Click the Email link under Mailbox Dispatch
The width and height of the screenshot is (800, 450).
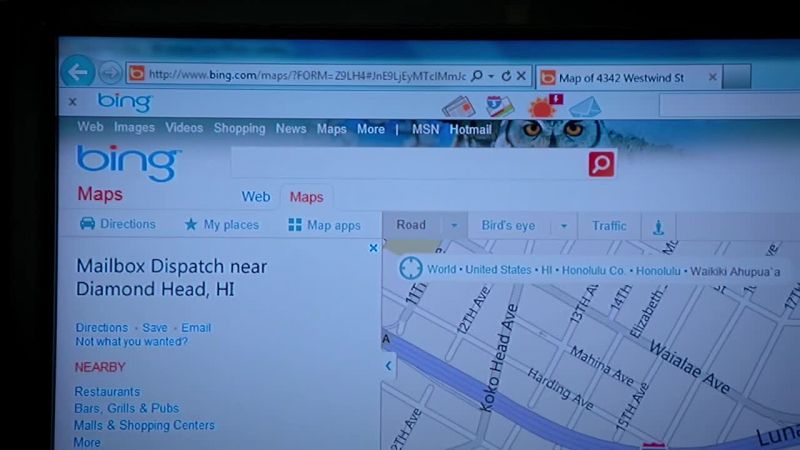pos(196,328)
